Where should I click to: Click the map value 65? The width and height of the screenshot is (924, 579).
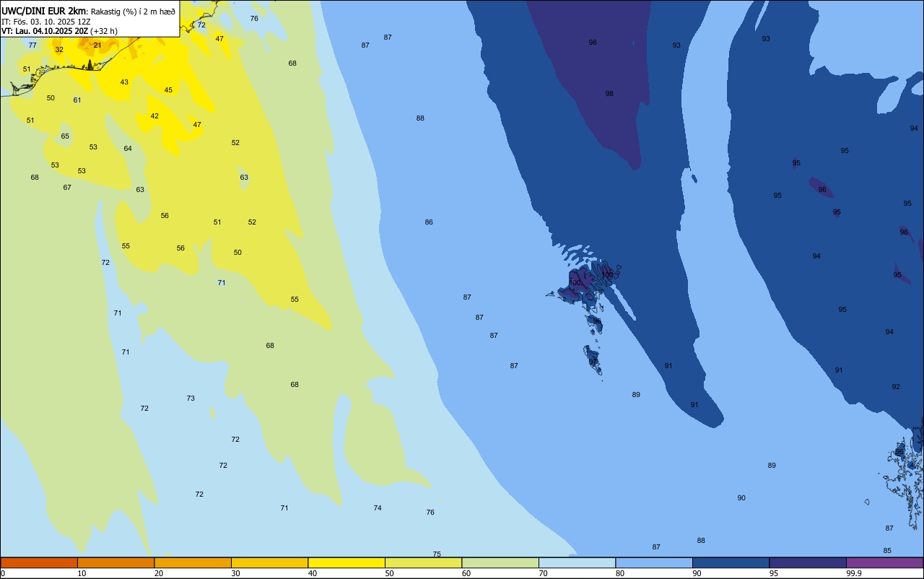[x=65, y=136]
